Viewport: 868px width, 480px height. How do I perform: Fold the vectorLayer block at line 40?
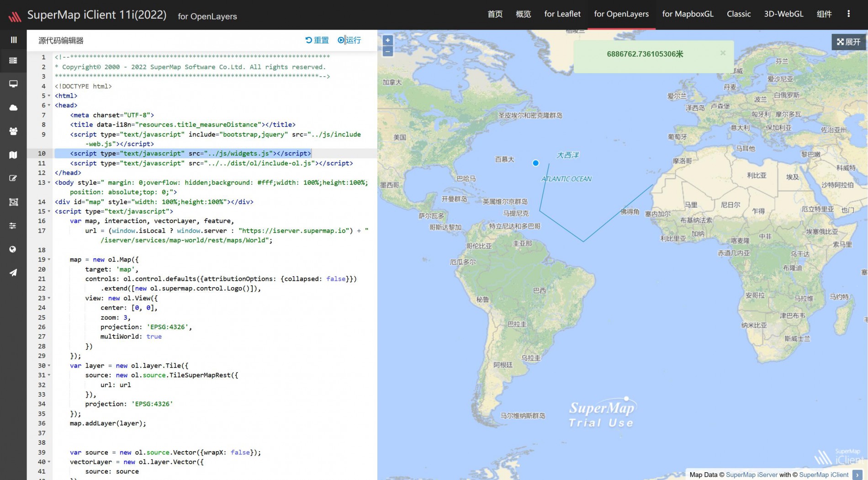pos(49,462)
